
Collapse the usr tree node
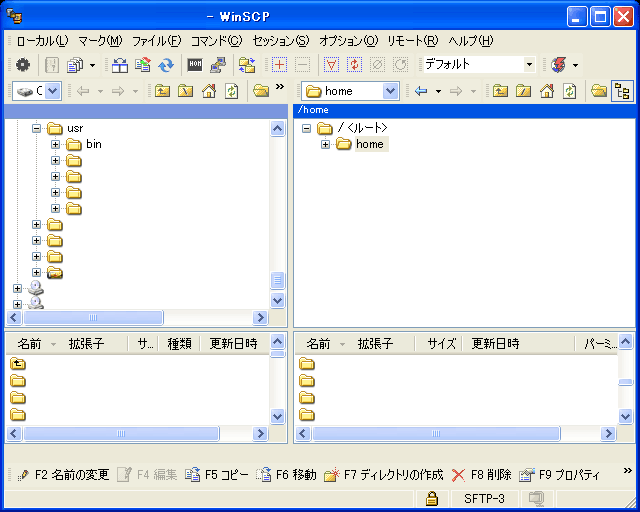(x=37, y=129)
